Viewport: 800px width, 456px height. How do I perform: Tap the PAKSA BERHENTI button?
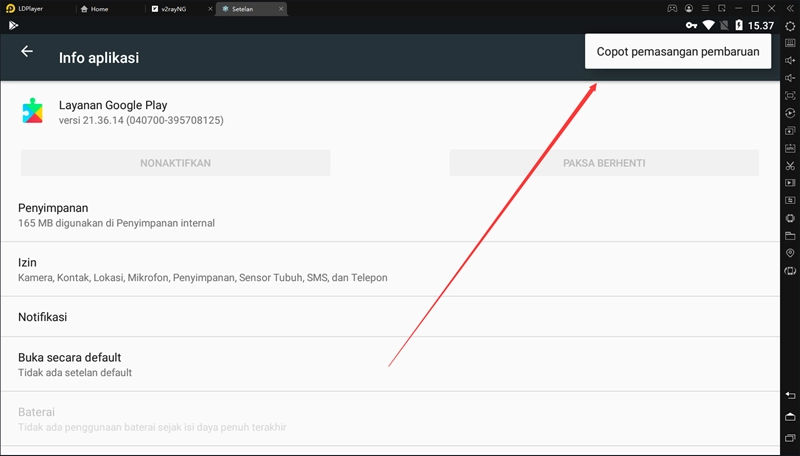click(604, 163)
